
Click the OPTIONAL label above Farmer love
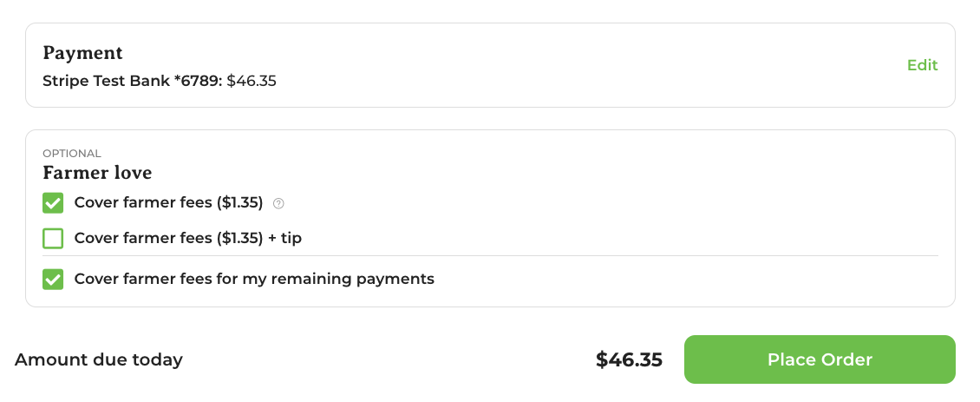coord(71,154)
